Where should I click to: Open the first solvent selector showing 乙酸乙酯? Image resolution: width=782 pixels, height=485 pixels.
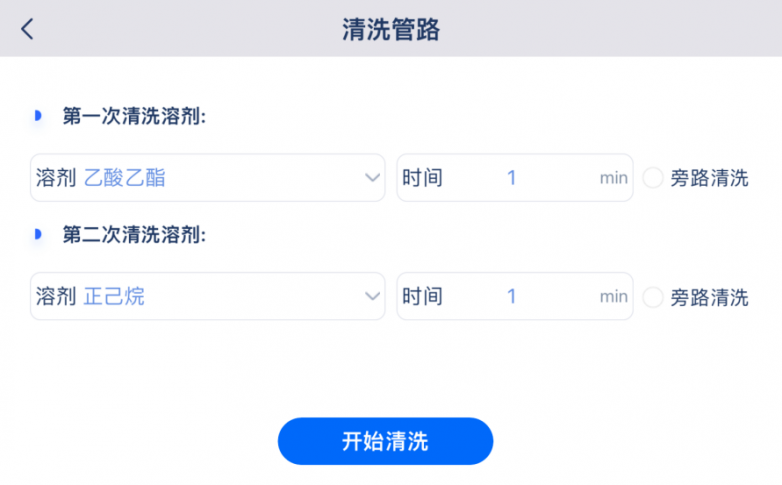point(207,178)
